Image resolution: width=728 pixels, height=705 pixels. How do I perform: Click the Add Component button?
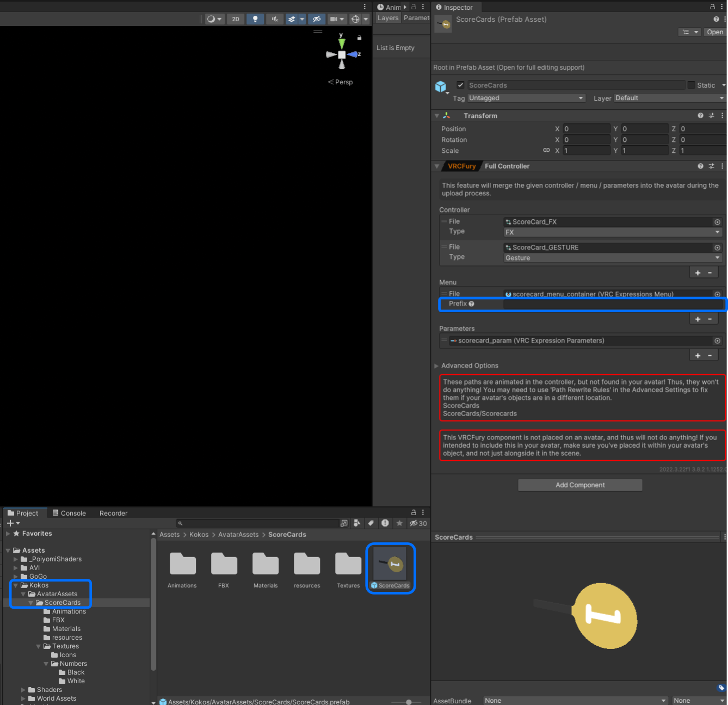click(x=579, y=485)
